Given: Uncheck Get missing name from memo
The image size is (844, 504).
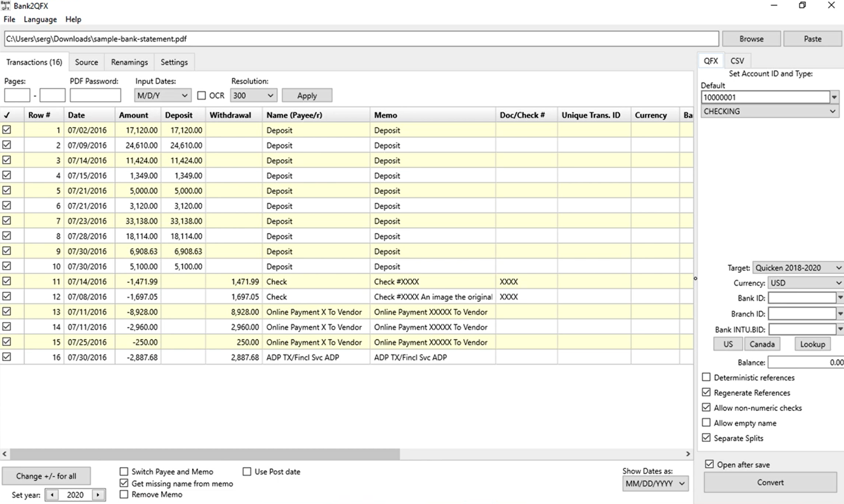Looking at the screenshot, I should 124,483.
